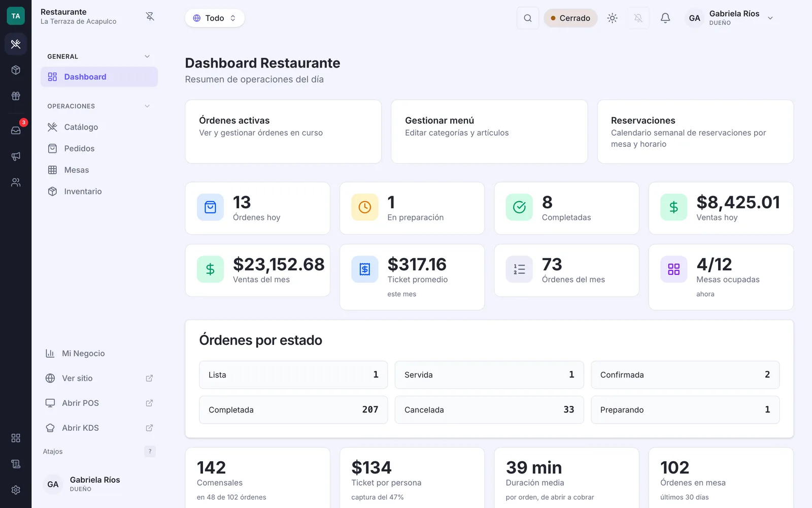Viewport: 812px width, 508px height.
Task: Toggle the Cerrado open/closed status
Action: (x=570, y=18)
